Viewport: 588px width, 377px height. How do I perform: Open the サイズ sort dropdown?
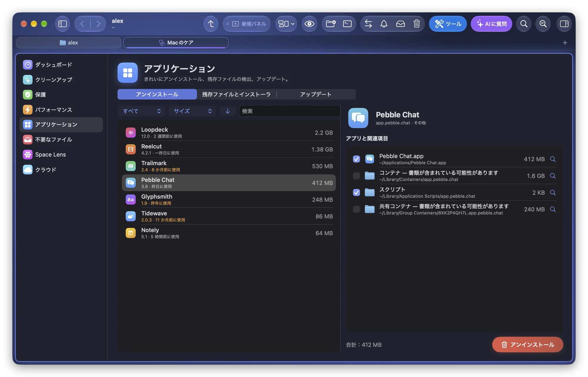click(192, 111)
